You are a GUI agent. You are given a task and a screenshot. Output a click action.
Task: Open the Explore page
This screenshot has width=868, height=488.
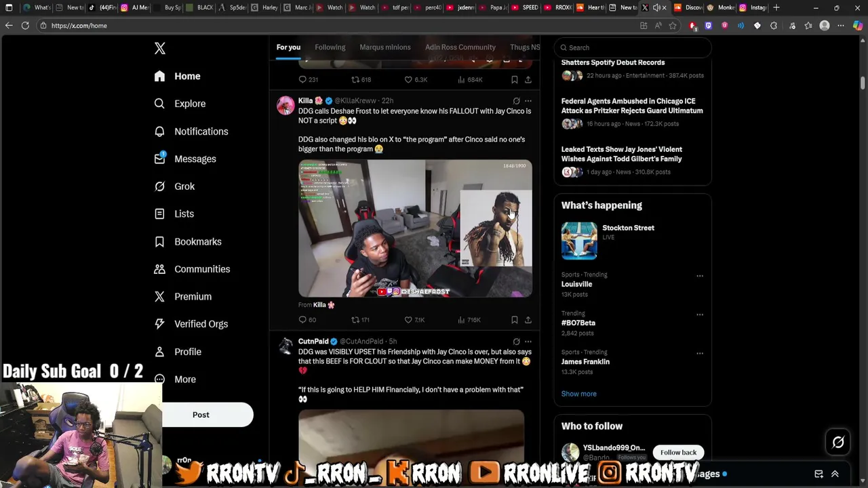[180, 104]
